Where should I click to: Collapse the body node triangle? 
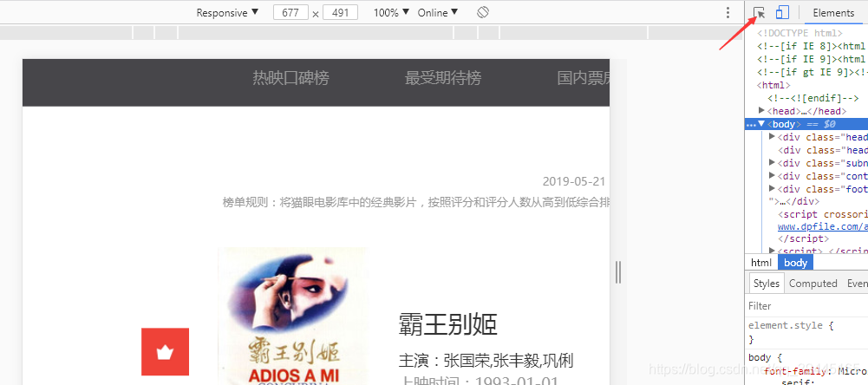pos(761,124)
